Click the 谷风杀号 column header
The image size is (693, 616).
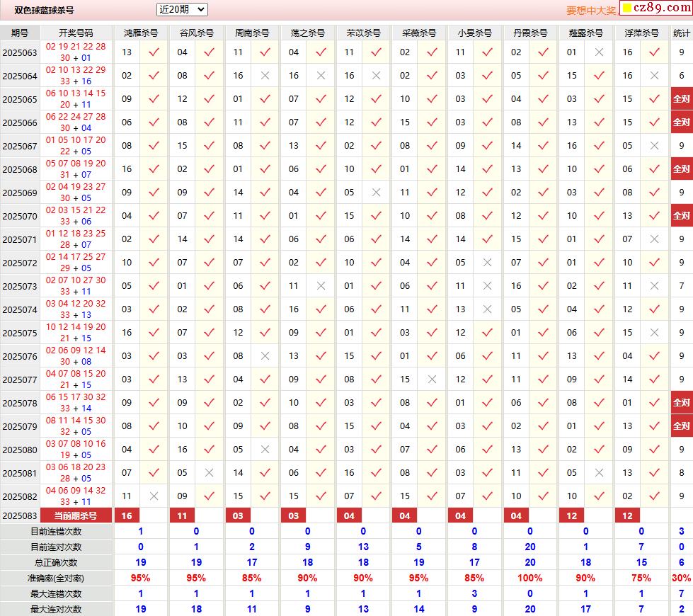[x=197, y=33]
